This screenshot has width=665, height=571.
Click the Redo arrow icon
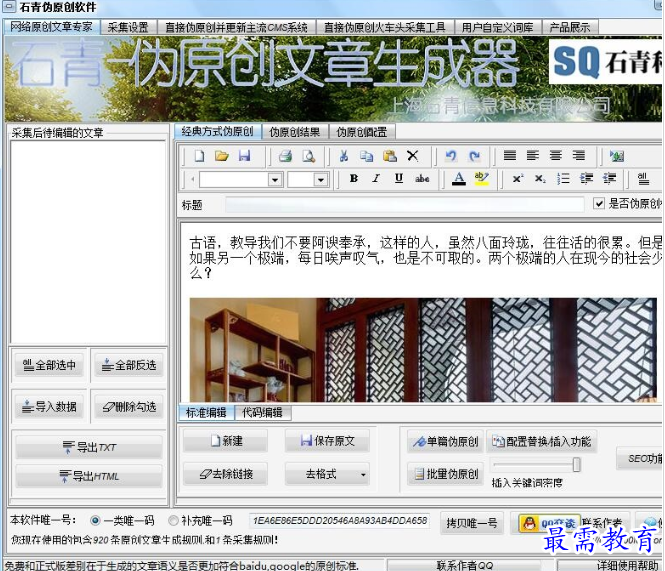[474, 156]
